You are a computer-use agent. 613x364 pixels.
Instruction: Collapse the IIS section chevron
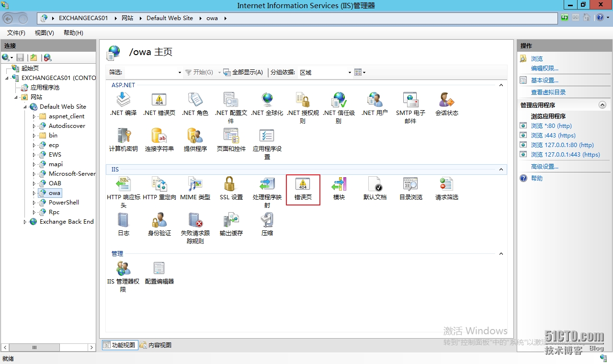(x=501, y=169)
